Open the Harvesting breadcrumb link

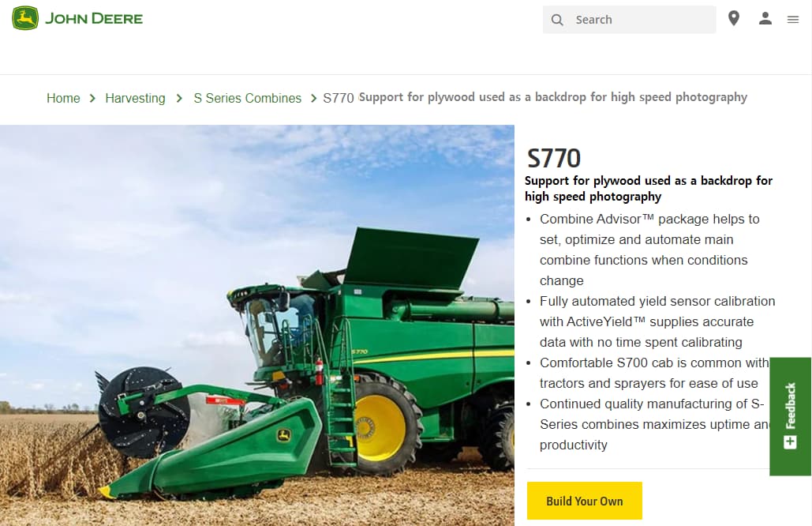(x=135, y=98)
